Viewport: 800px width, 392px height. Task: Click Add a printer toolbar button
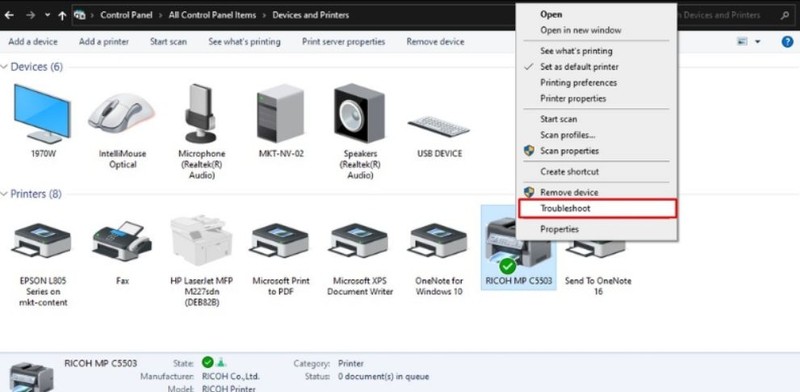[x=104, y=42]
